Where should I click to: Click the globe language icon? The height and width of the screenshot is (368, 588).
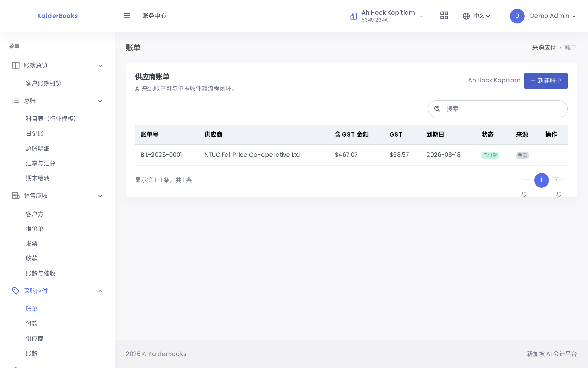tap(466, 16)
